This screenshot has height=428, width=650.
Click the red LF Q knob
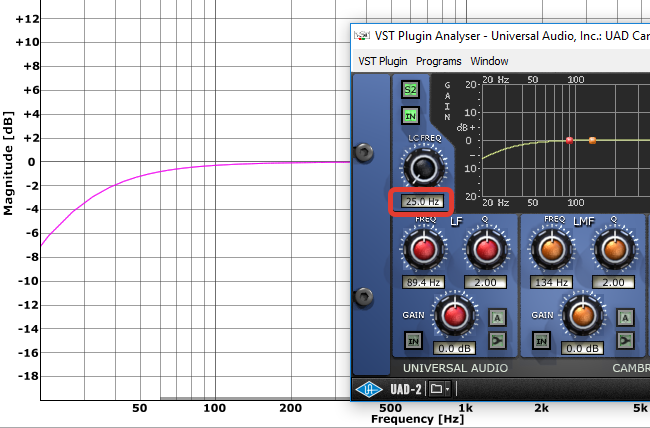486,250
